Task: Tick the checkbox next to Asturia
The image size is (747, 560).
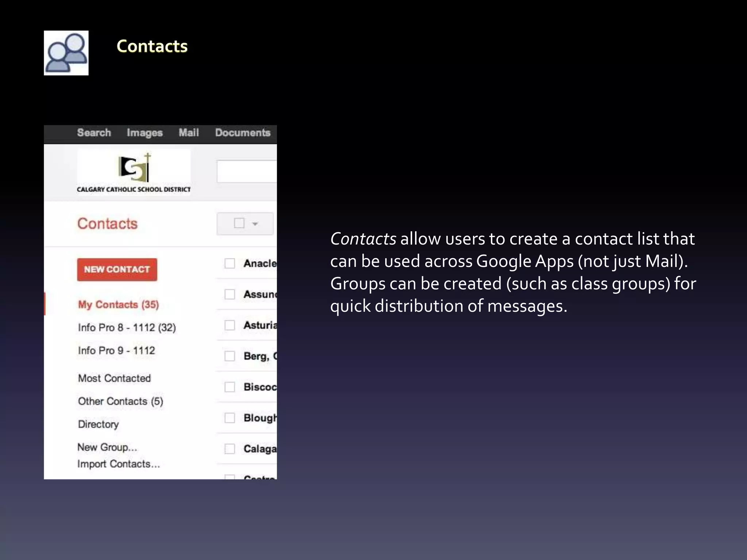Action: pos(230,325)
